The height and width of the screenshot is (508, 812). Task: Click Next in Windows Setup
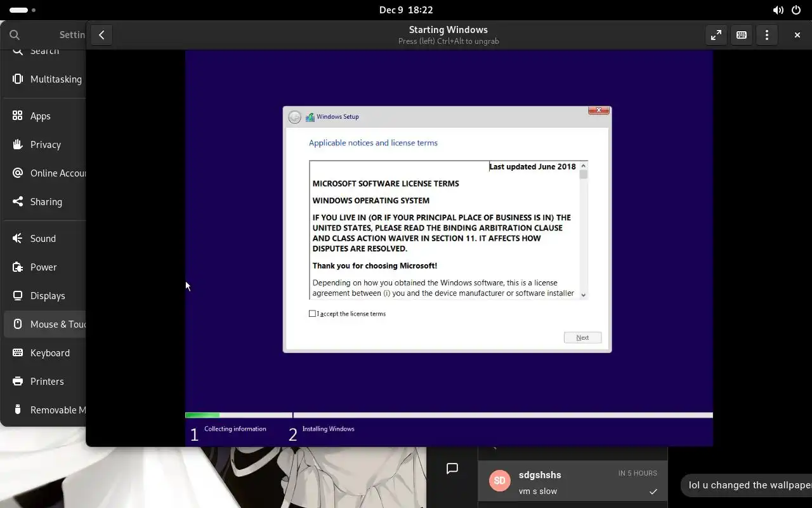click(x=582, y=338)
